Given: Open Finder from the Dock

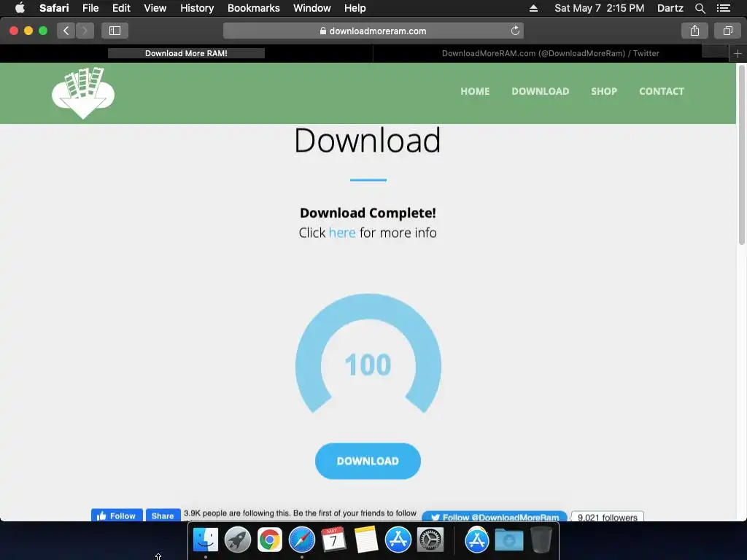Looking at the screenshot, I should 205,540.
